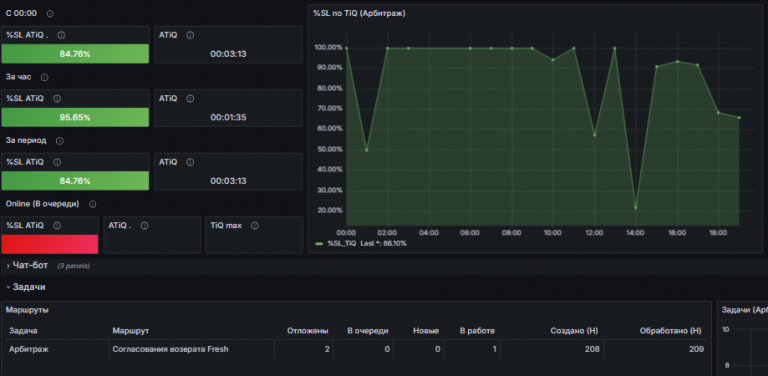This screenshot has width=768, height=376.
Task: Click the value 209 in Обработано column
Action: click(696, 349)
